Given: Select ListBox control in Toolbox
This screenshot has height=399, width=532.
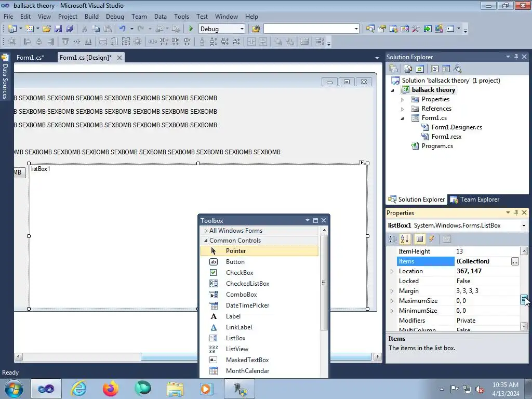Looking at the screenshot, I should [x=235, y=338].
